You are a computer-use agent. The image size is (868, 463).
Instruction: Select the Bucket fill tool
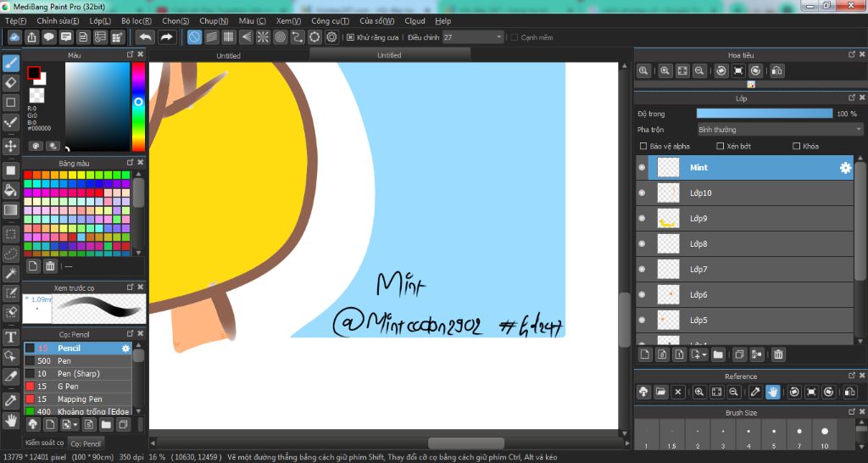coord(10,191)
